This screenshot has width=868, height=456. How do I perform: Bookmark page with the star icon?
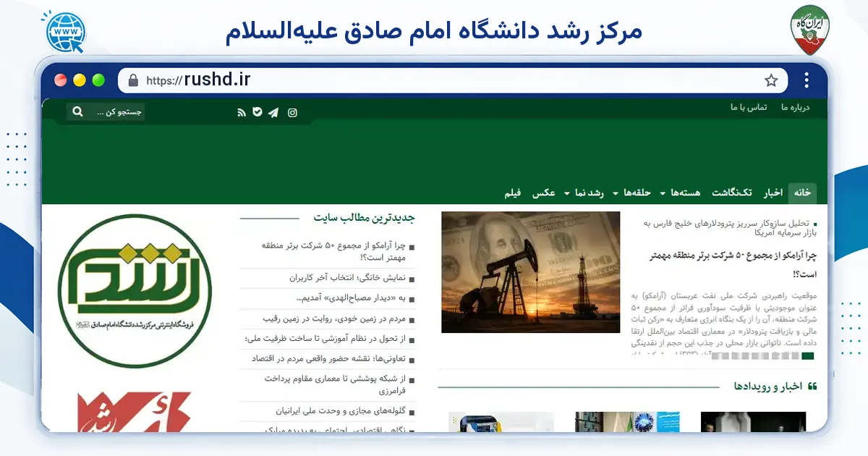771,80
